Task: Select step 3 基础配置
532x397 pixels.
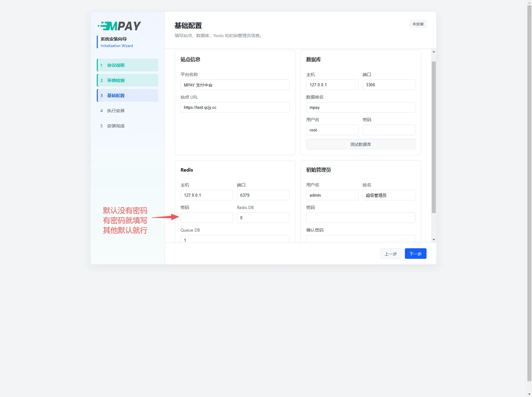Action: 127,96
